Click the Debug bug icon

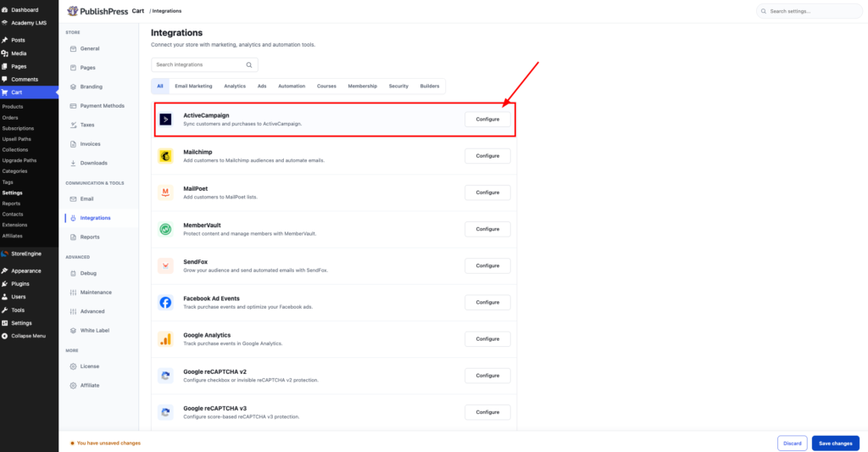click(x=73, y=273)
